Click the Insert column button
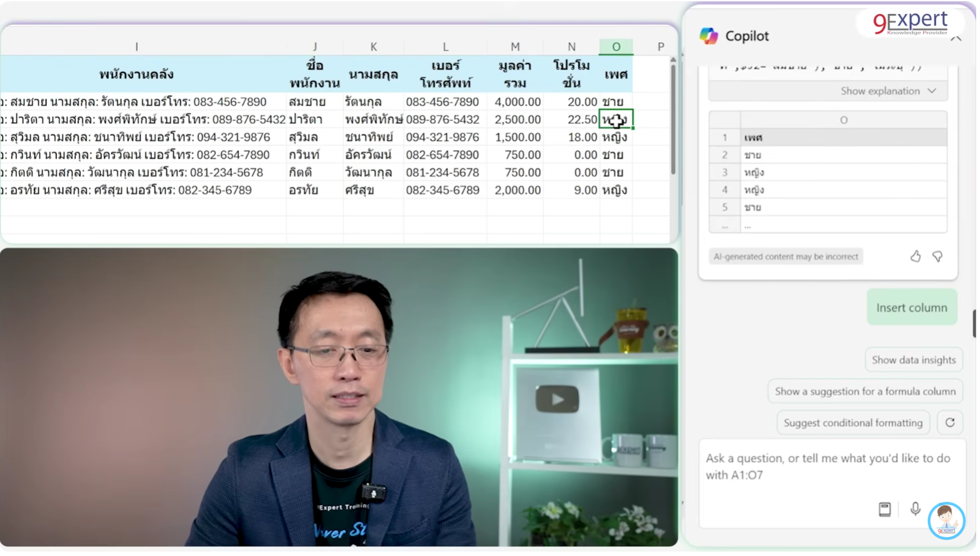This screenshot has height=556, width=980. [x=912, y=307]
